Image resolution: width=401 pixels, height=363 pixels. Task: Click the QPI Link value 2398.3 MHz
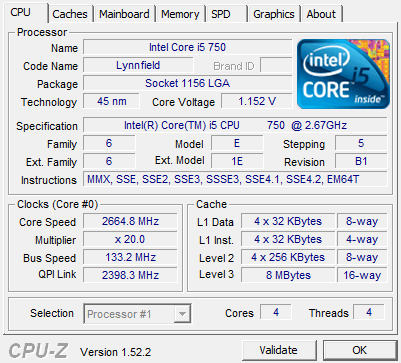click(x=130, y=275)
